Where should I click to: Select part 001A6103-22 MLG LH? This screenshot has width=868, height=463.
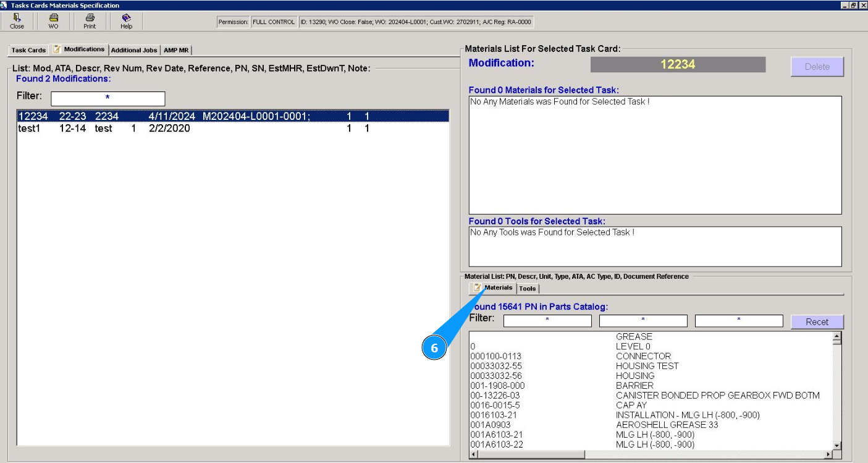pos(651,445)
